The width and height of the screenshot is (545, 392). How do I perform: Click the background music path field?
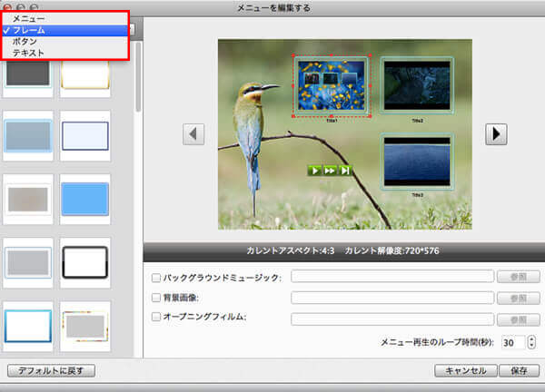392,277
